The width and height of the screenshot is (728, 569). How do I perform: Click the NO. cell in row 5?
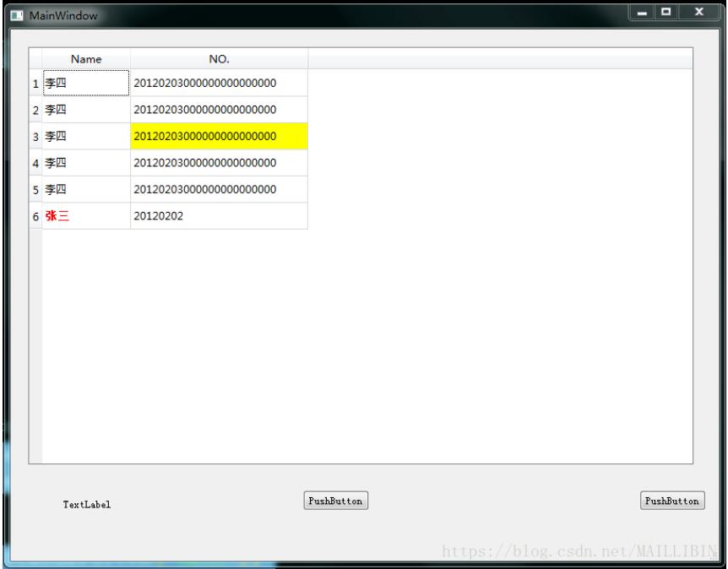point(219,189)
